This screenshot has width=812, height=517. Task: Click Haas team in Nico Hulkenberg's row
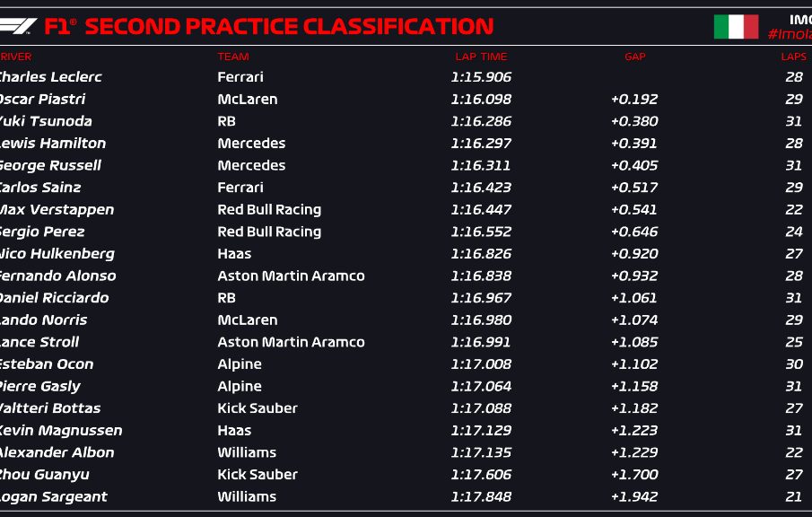tap(234, 254)
